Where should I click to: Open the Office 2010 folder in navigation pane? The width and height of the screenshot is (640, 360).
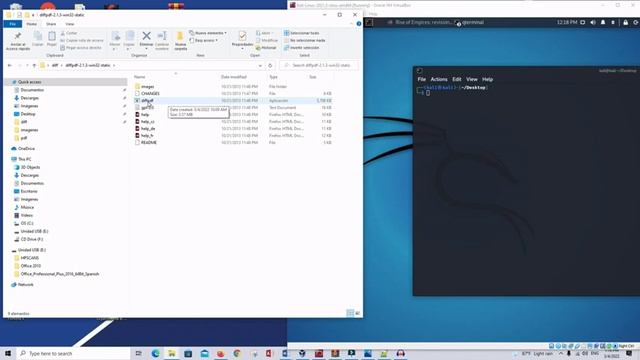point(31,266)
